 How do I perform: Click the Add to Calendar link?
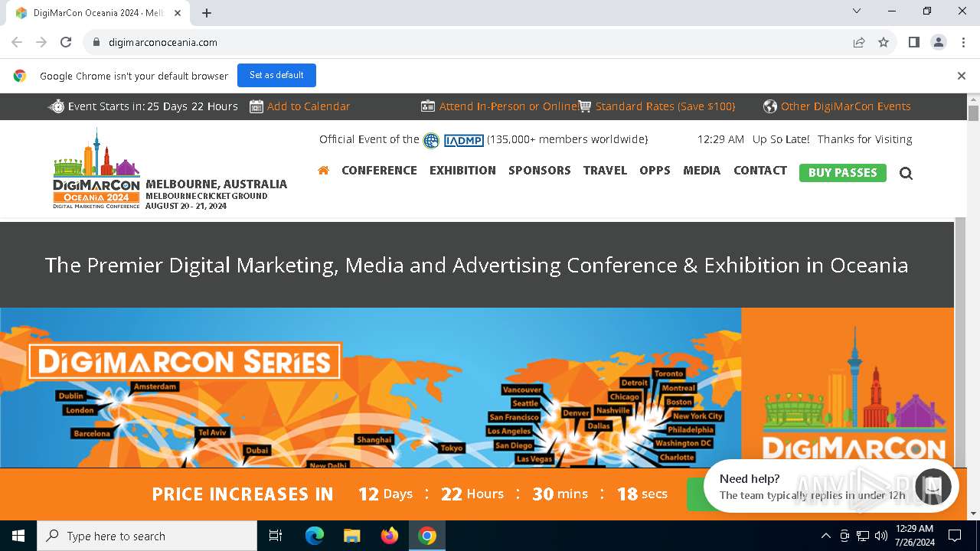(x=309, y=106)
